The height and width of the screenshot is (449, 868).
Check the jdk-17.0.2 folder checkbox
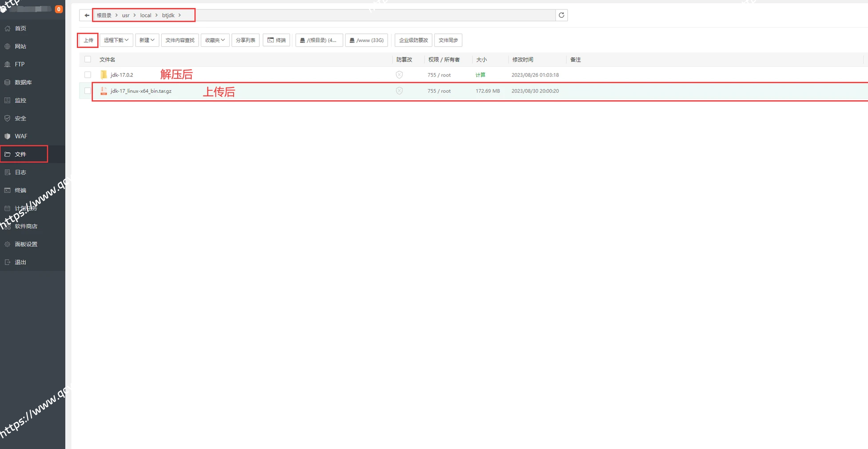(x=88, y=75)
